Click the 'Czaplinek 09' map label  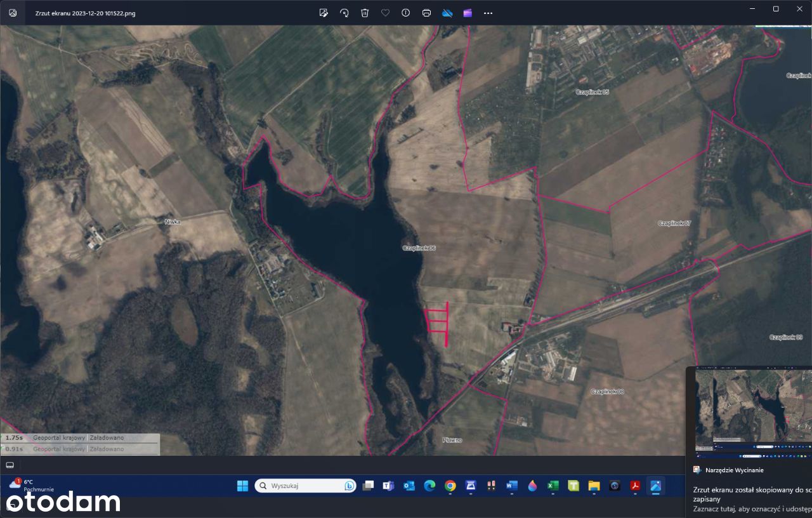coord(786,337)
